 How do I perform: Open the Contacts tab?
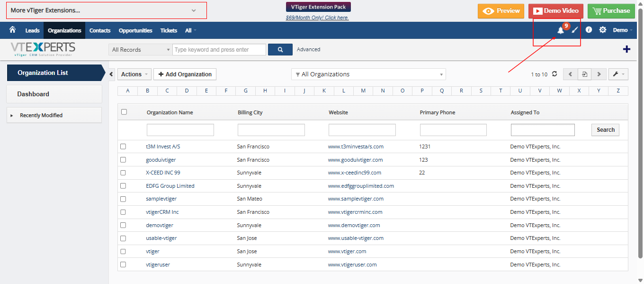(x=100, y=30)
